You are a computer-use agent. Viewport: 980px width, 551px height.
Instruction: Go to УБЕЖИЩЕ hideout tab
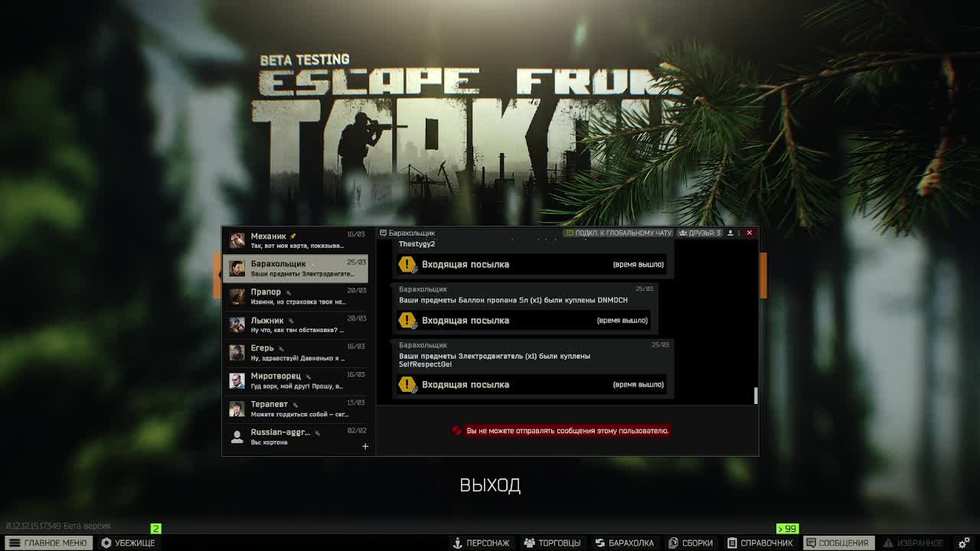pyautogui.click(x=128, y=543)
